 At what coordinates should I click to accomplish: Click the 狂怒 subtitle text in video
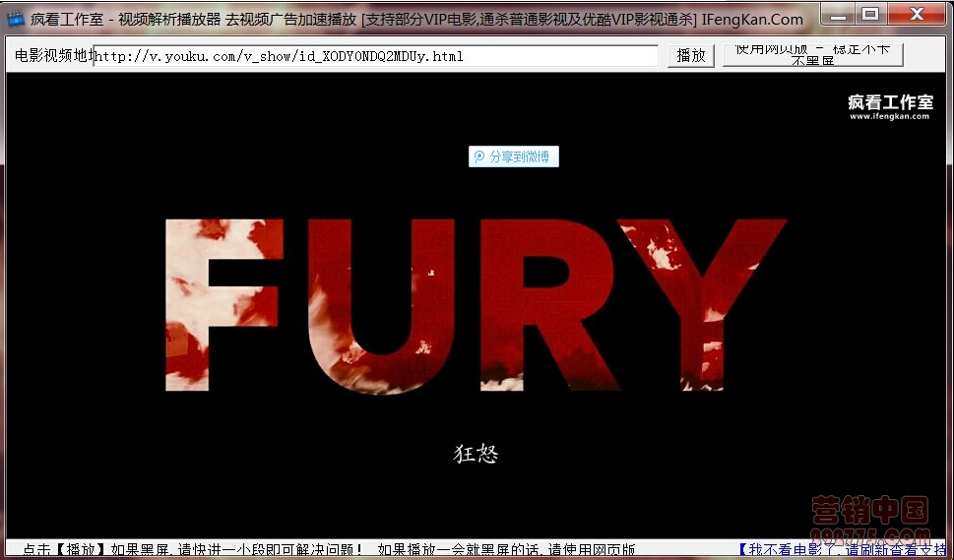(x=476, y=454)
